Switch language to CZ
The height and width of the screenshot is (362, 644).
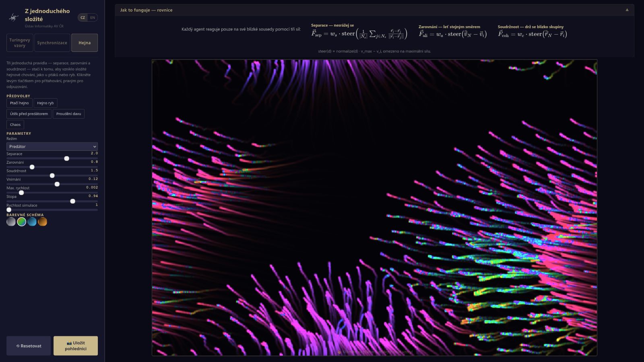pyautogui.click(x=83, y=18)
